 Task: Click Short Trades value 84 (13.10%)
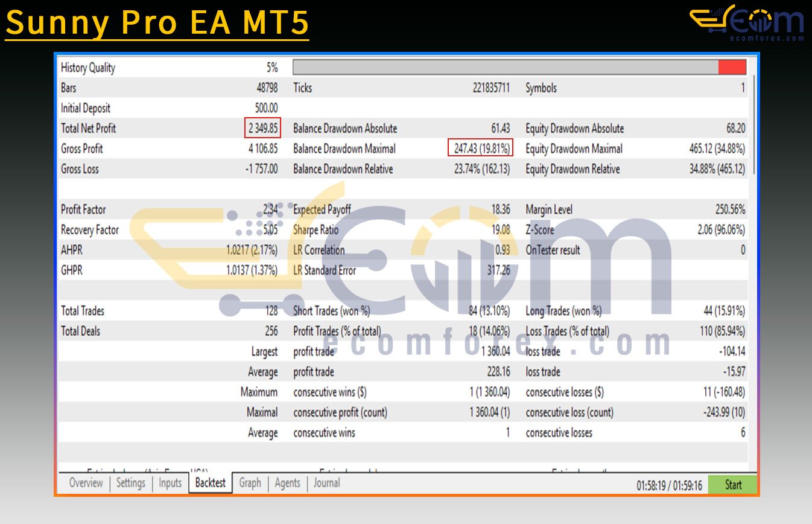point(489,311)
